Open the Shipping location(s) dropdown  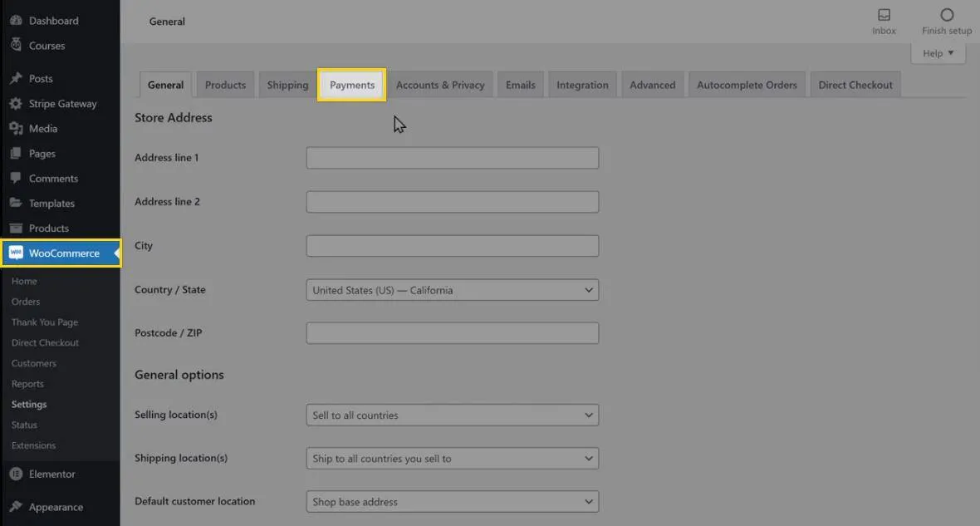452,459
